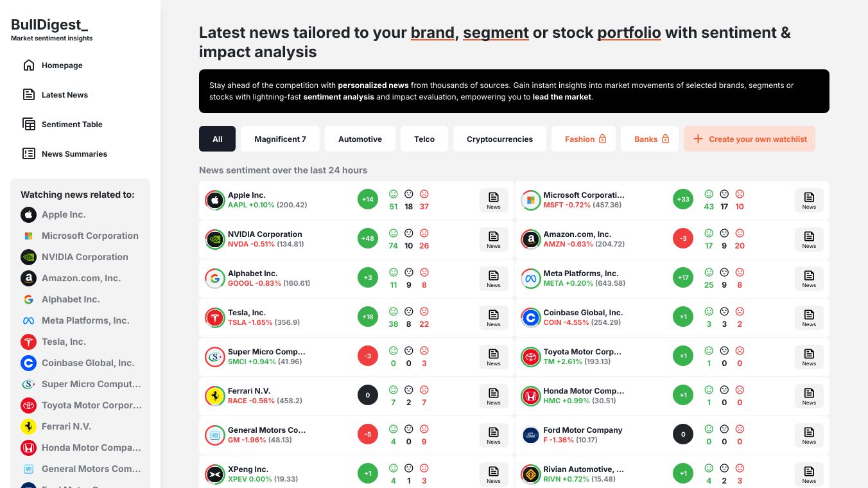This screenshot has width=868, height=488.
Task: Select Meta Platforms, Inc. in watchlist sidebar
Action: [x=85, y=320]
